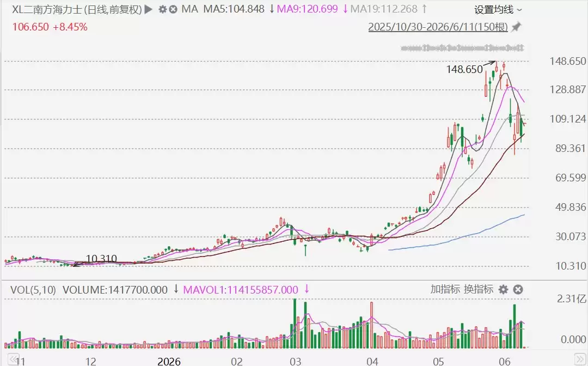The image size is (588, 366).
Task: Click the 69.599 price axis label
Action: (x=571, y=178)
